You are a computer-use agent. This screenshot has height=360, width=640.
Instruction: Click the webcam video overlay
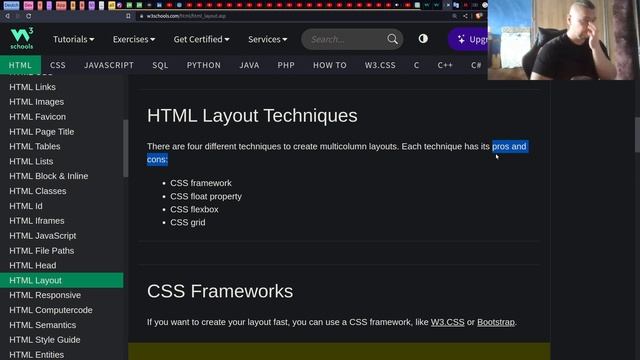click(564, 40)
